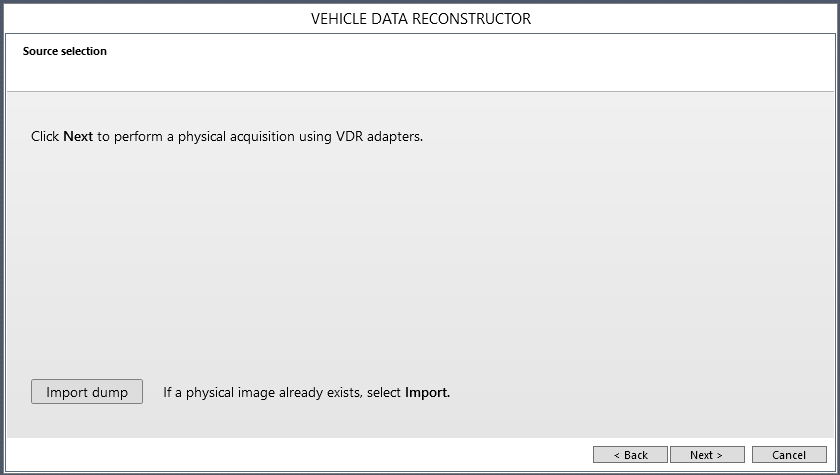The width and height of the screenshot is (840, 475).
Task: Click the 'If a' start of import hint
Action: (173, 393)
